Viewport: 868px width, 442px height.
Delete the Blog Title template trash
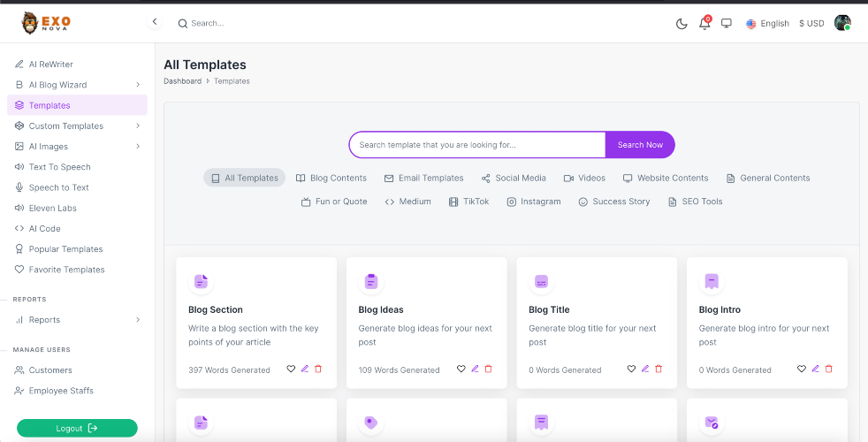[x=659, y=369]
